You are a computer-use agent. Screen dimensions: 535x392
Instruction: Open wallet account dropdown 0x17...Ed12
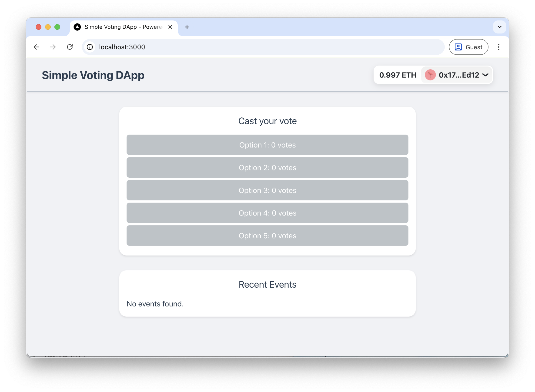[458, 75]
